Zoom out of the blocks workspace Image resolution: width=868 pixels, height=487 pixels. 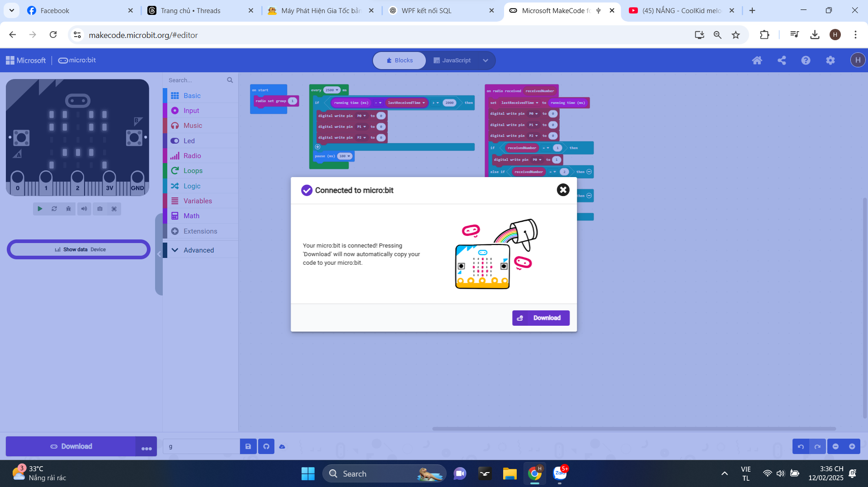[835, 446]
